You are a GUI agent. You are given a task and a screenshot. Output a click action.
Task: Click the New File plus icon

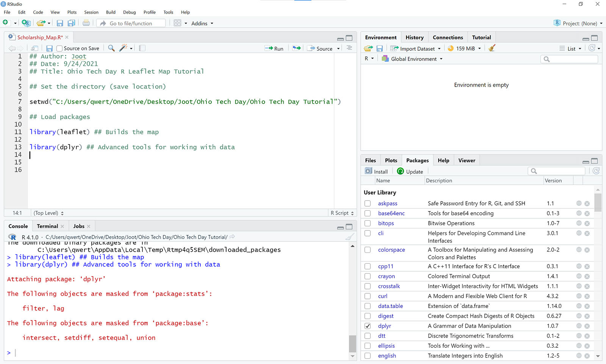(5, 23)
